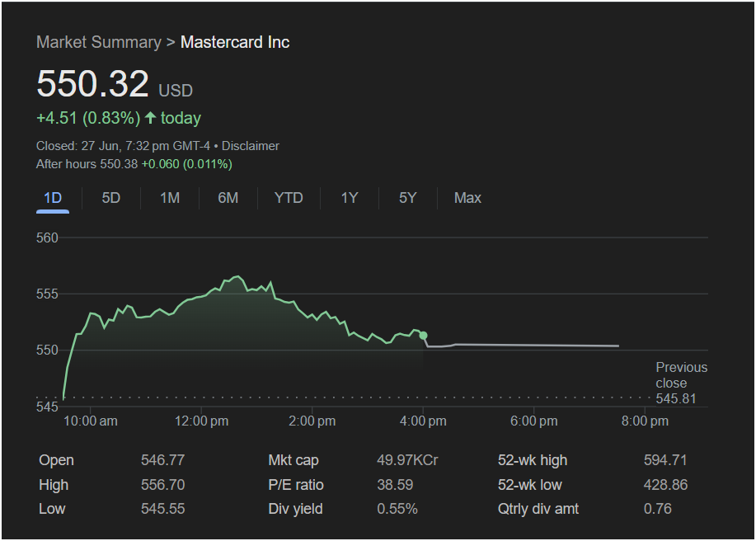Screen dimensions: 756x541
Task: Open the Market Summary breadcrumb link
Action: 99,42
